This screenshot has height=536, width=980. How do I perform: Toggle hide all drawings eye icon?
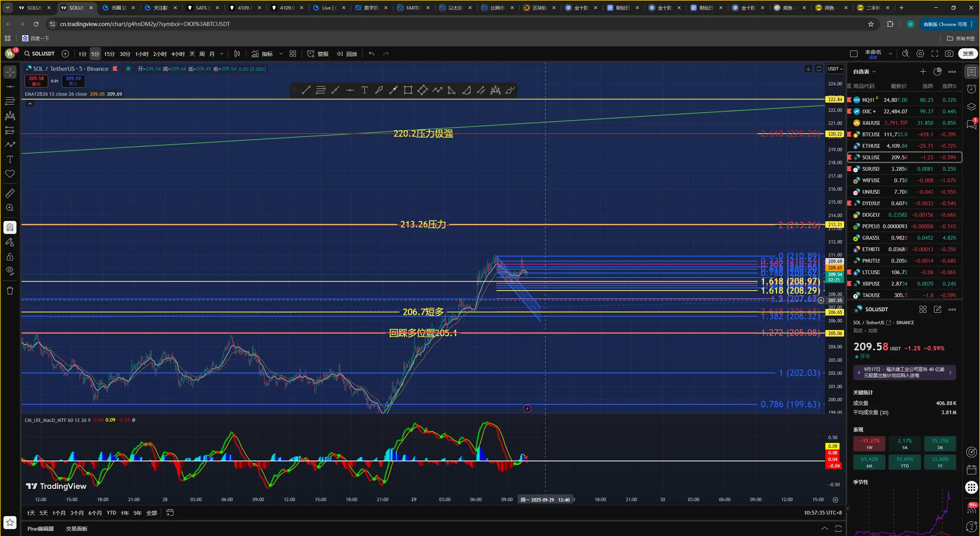pos(10,271)
